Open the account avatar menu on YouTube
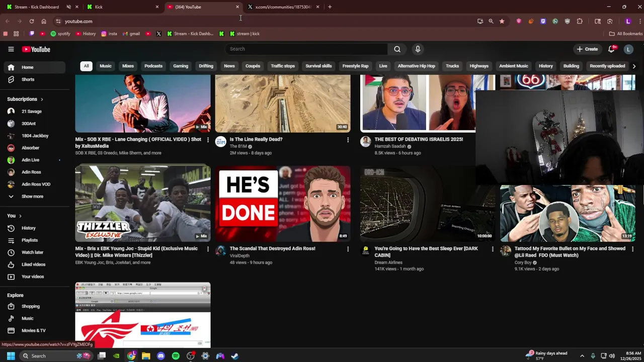 [x=628, y=49]
